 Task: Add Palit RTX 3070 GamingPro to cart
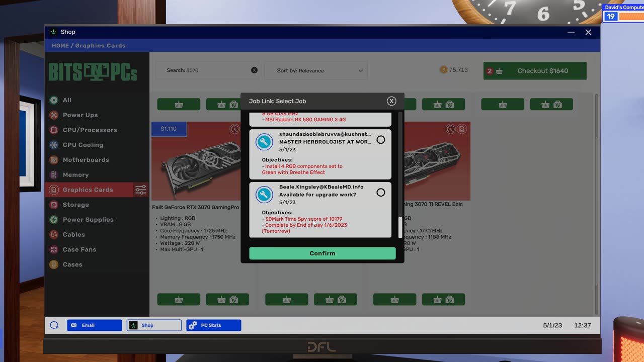[x=179, y=300]
